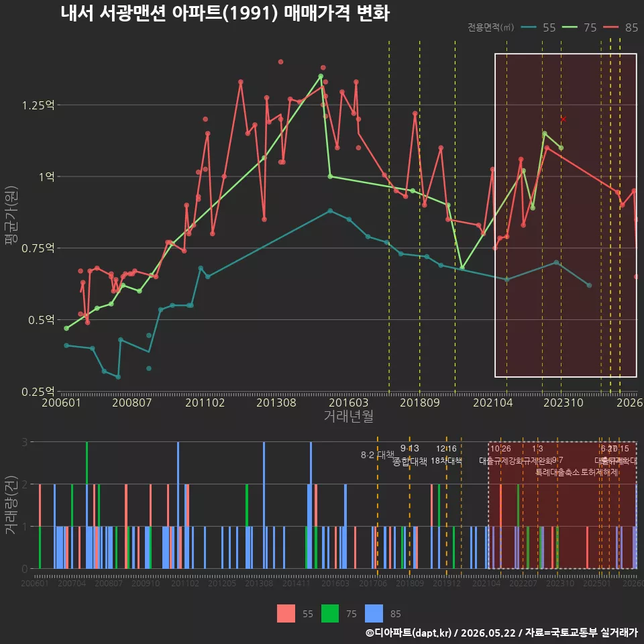Toggle the 85 red line legend entry
Image resolution: width=644 pixels, height=644 pixels.
[621, 28]
